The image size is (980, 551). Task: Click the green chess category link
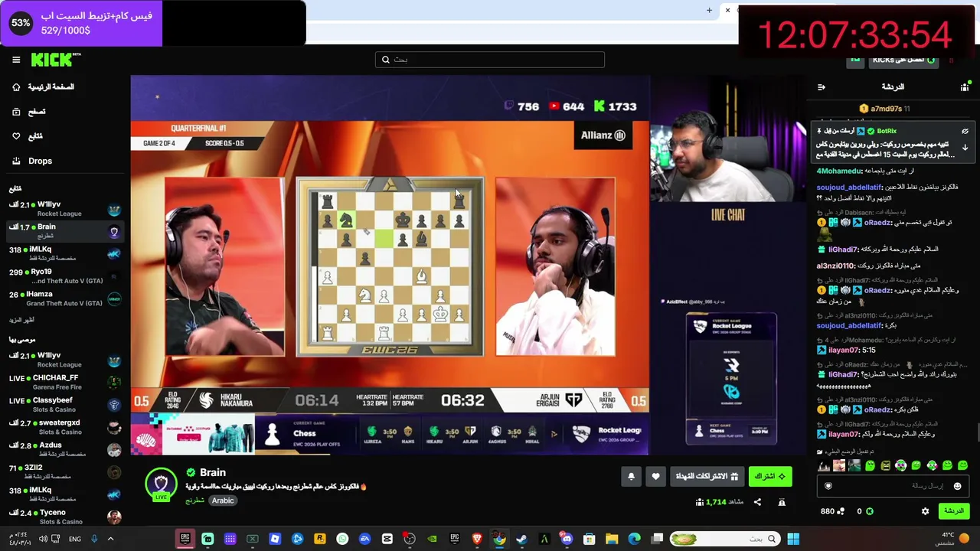(x=194, y=500)
